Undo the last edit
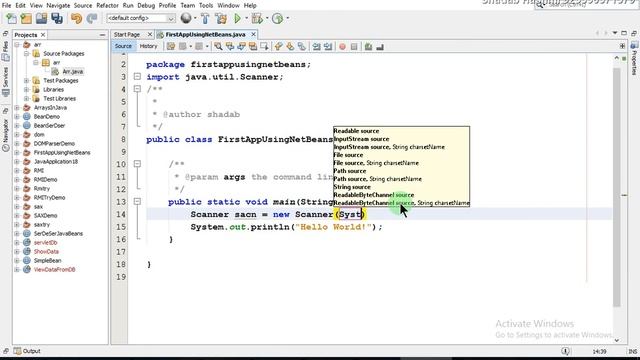 tap(76, 18)
